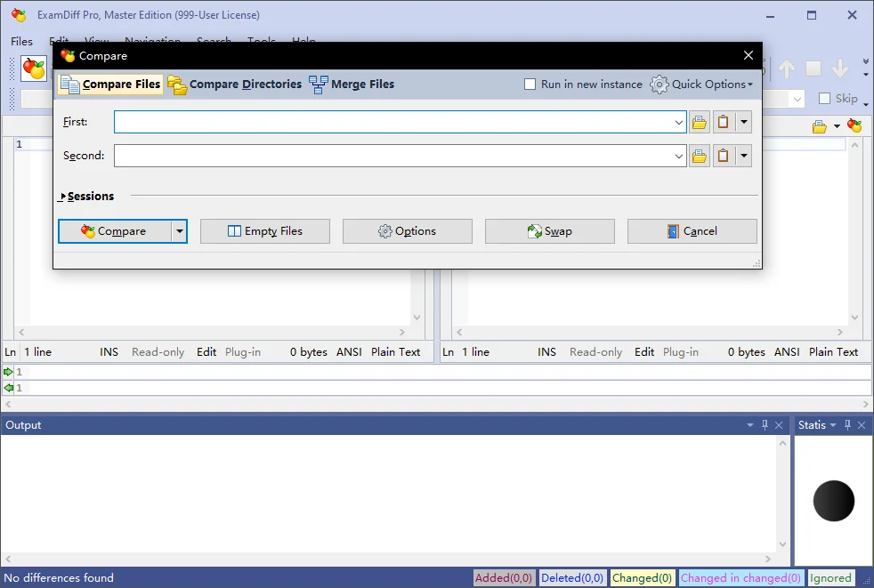
Task: Click the green right arrow icon in diff row
Action: pos(8,372)
